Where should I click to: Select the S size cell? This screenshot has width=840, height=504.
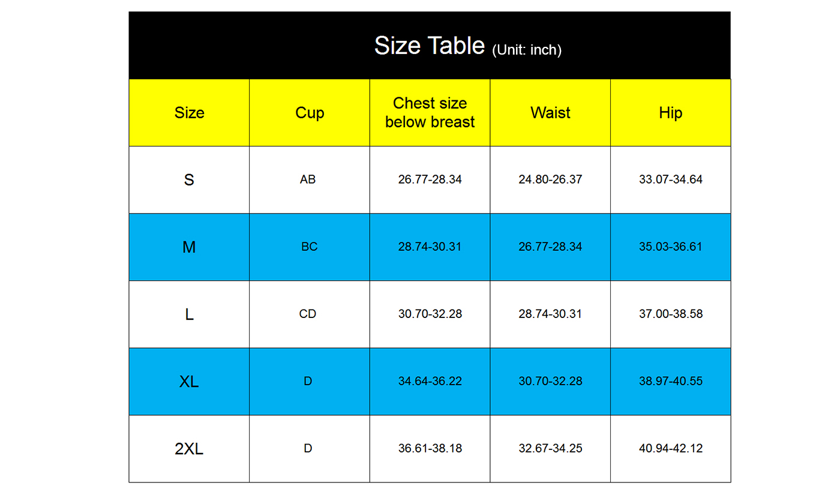pyautogui.click(x=189, y=179)
